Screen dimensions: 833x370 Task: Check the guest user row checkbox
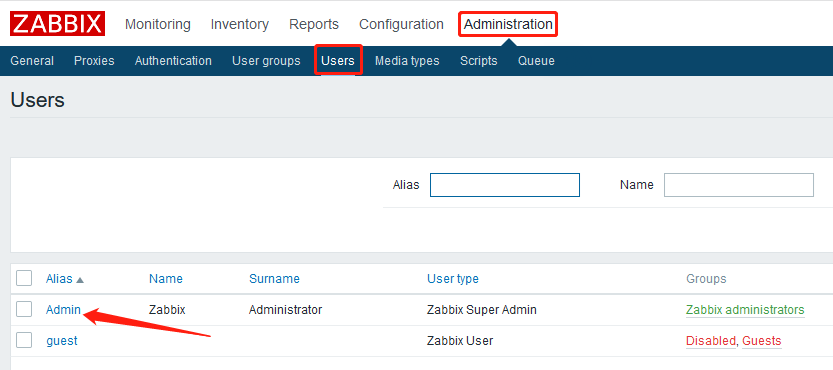24,340
